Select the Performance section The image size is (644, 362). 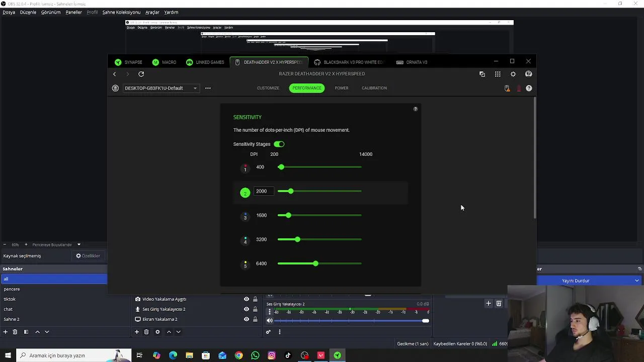point(307,88)
